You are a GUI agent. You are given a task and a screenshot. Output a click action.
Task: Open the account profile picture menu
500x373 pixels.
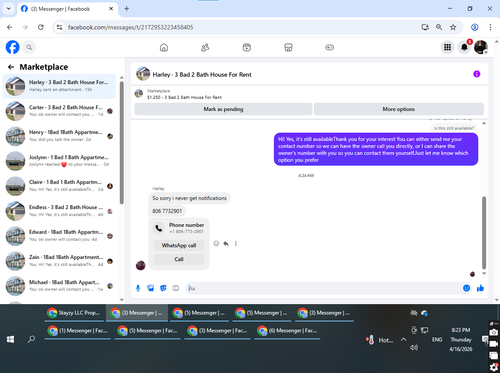[x=481, y=47]
